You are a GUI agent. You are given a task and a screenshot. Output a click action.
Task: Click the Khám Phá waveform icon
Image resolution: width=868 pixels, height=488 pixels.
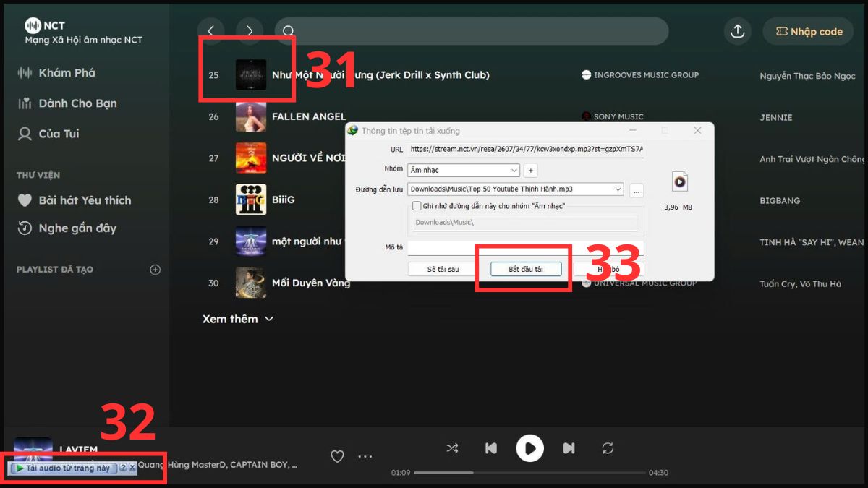25,72
